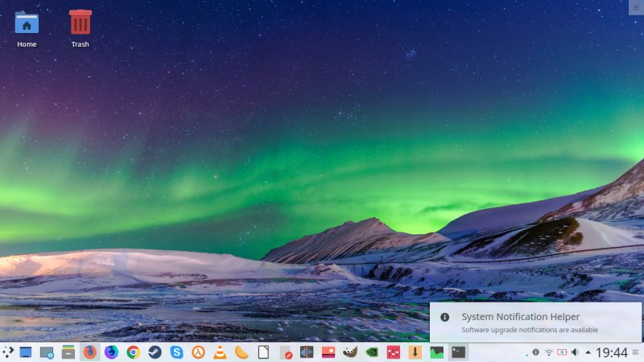Launch Skype from the taskbar
This screenshot has width=644, height=362.
[x=176, y=352]
